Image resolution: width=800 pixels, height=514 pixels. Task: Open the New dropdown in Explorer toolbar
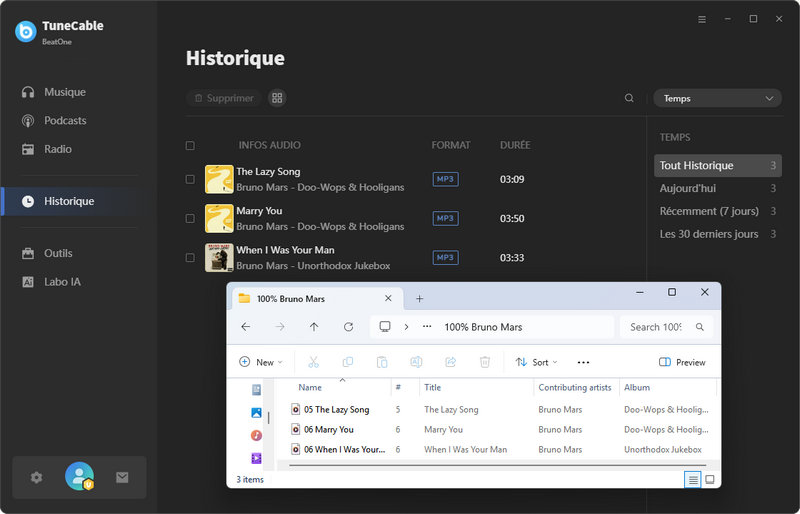click(x=260, y=362)
